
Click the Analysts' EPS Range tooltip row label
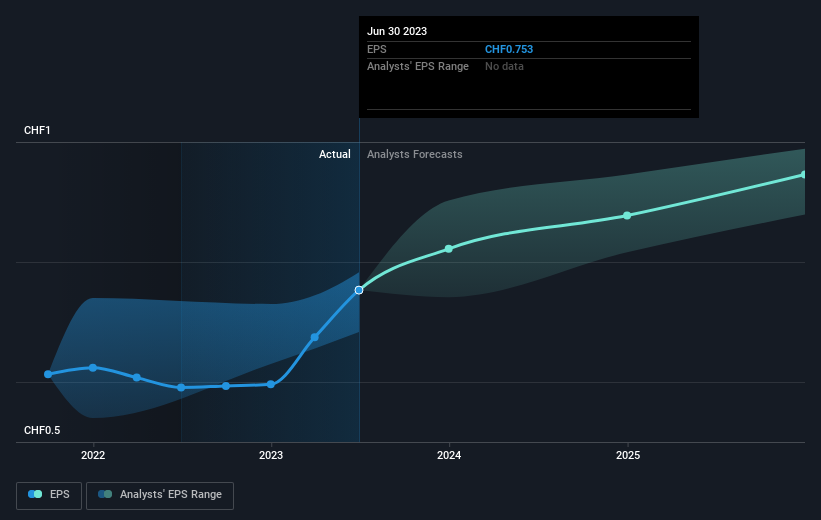click(x=418, y=66)
